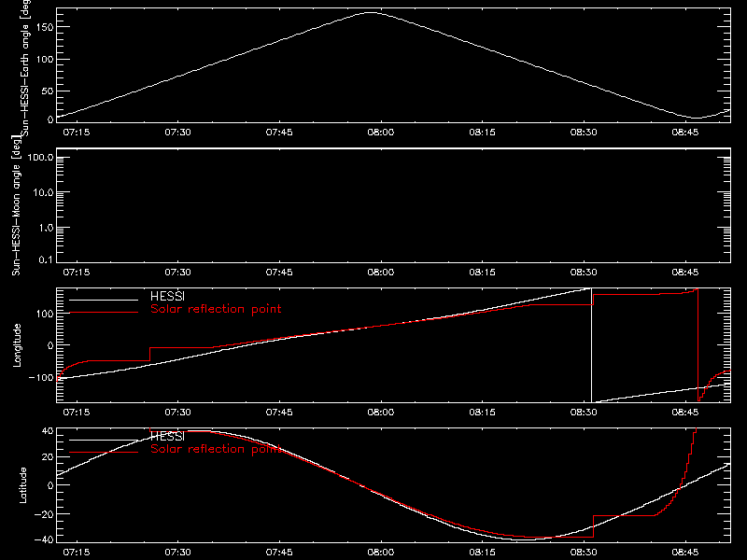Click 08:15 time label under Latitude plot
747x560 pixels.
[x=482, y=553]
